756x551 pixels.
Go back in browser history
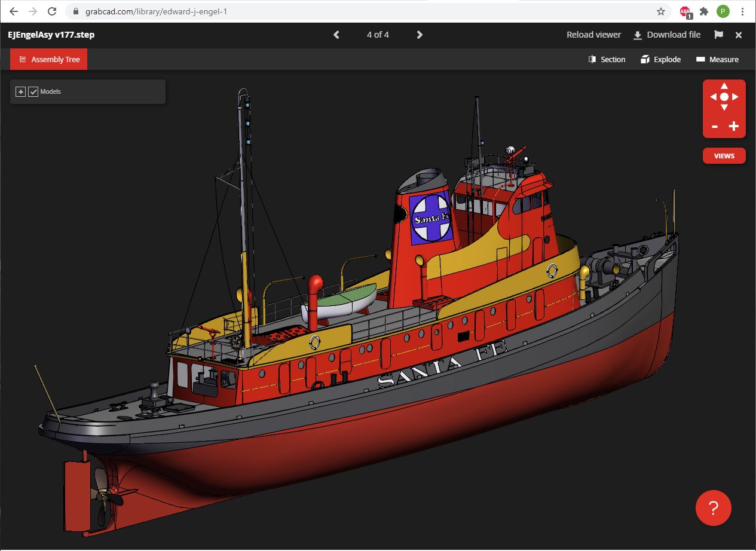pyautogui.click(x=14, y=11)
